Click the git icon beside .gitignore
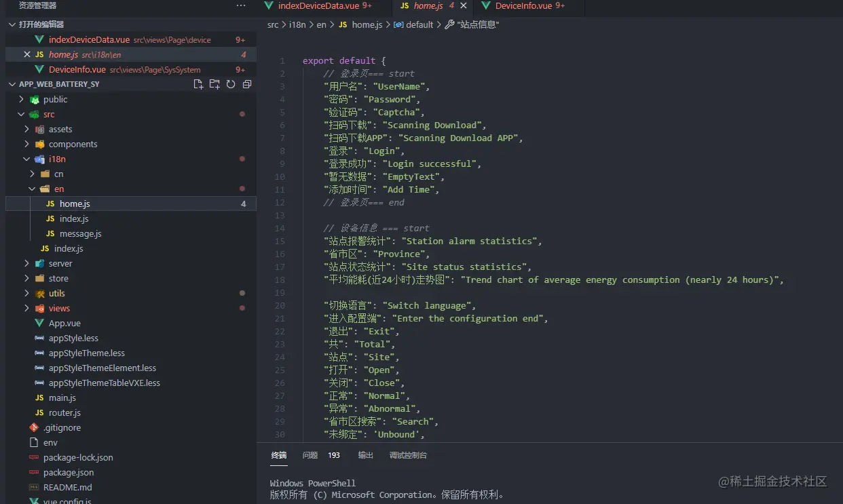The image size is (843, 504). (x=34, y=427)
